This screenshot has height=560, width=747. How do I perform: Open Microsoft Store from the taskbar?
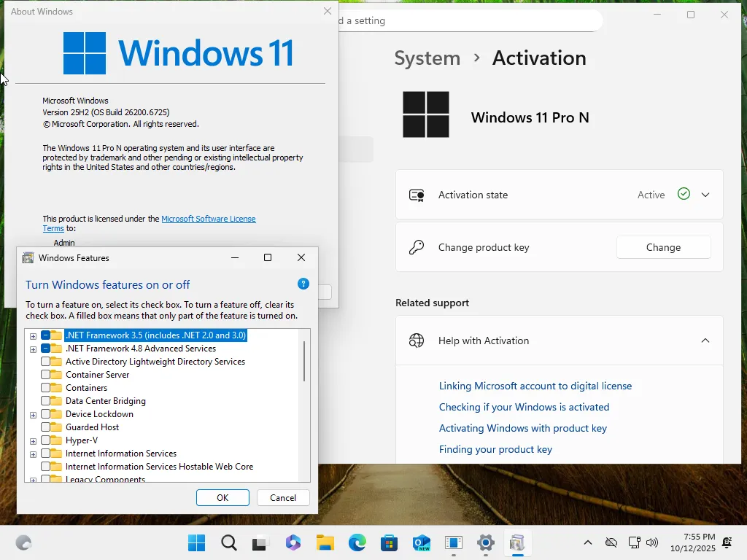(389, 543)
